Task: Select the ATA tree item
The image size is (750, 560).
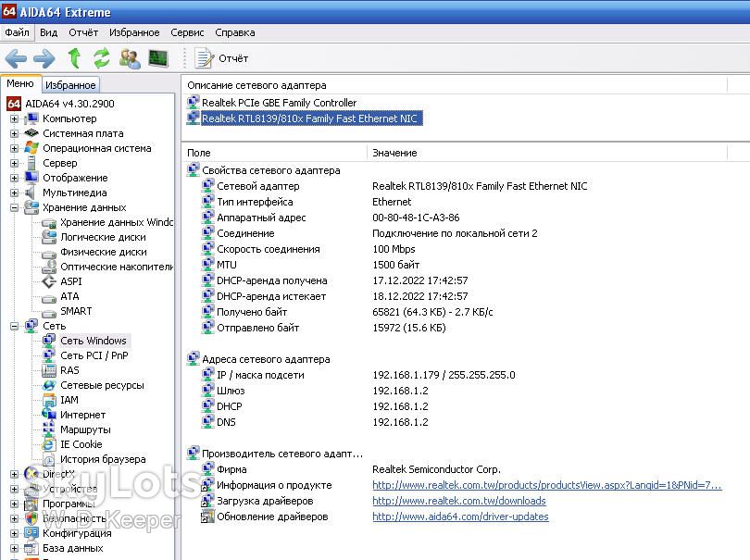Action: pos(69,296)
